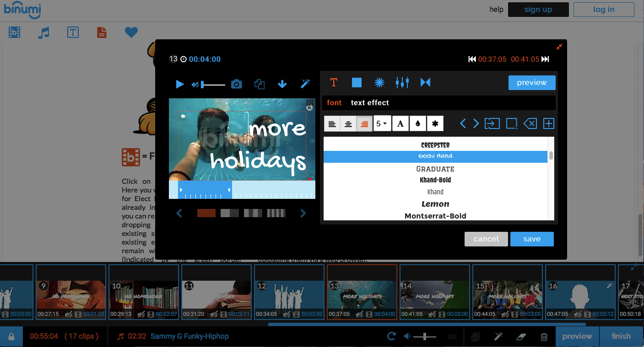Click the boxed-arrow text box icon
The image size is (644, 347).
coord(492,123)
